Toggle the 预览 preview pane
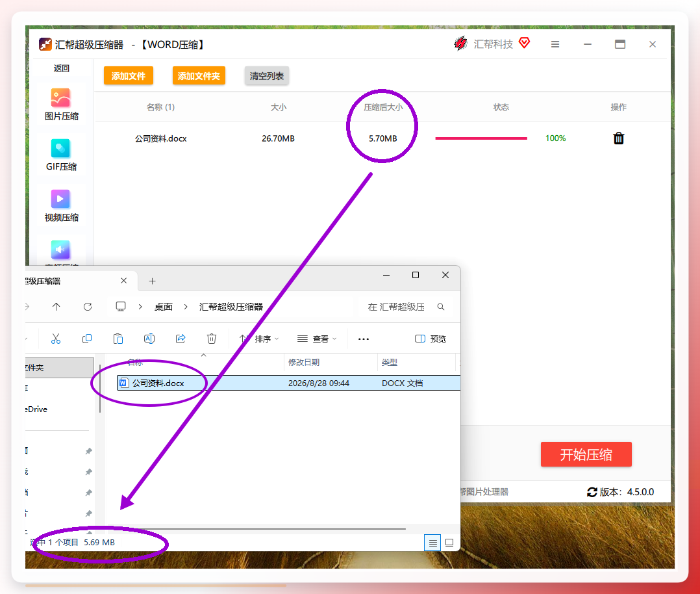Screen dimensions: 700x594 coord(431,339)
